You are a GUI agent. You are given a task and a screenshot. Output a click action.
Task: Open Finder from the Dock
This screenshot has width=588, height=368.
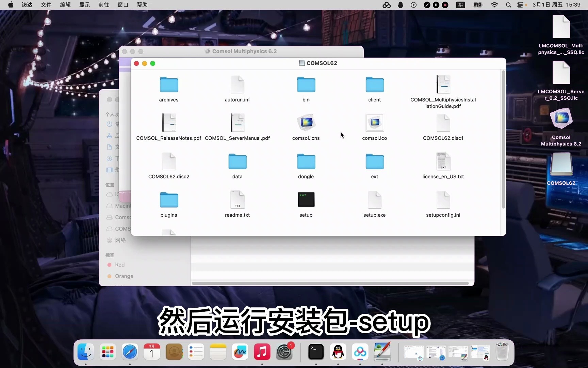[85, 352]
